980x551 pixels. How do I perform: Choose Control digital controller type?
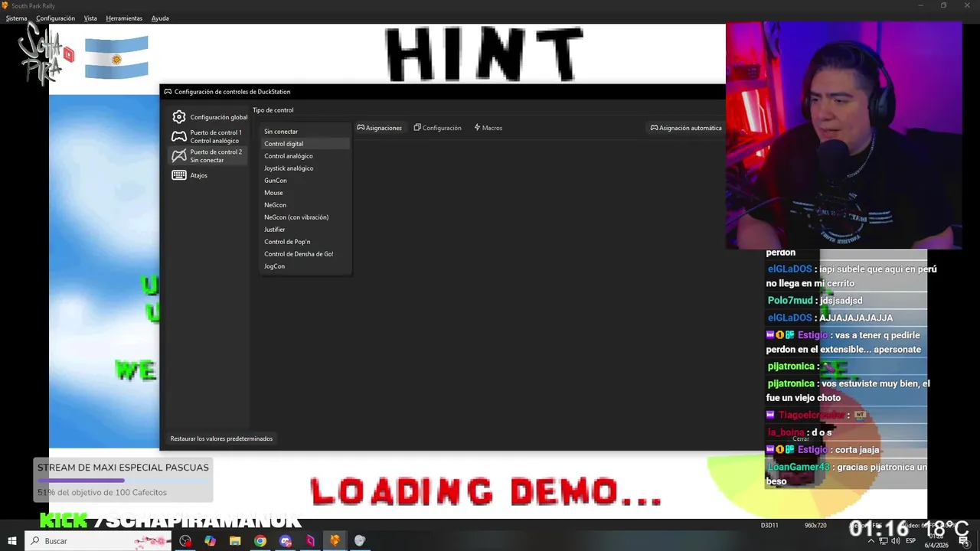pyautogui.click(x=305, y=144)
